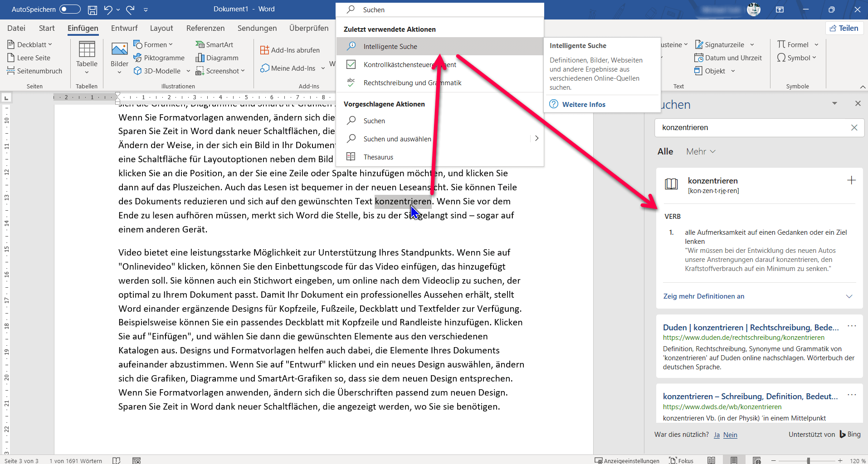Click the Save icon in the title bar
This screenshot has width=868, height=464.
pos(93,10)
